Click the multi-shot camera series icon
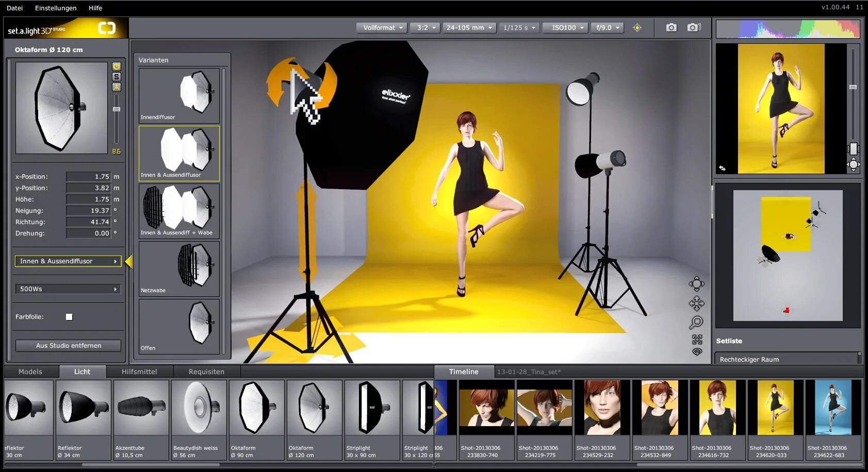The image size is (868, 472). tap(694, 28)
